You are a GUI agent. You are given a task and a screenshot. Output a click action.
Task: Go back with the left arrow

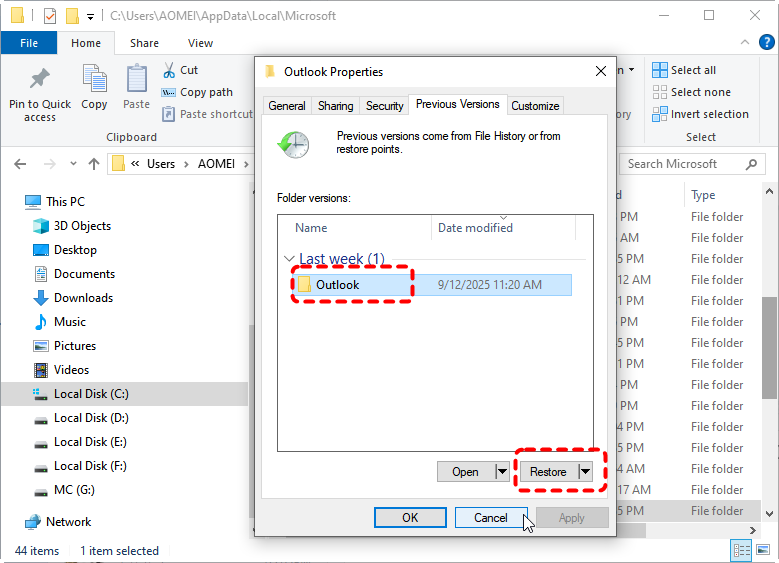click(20, 164)
